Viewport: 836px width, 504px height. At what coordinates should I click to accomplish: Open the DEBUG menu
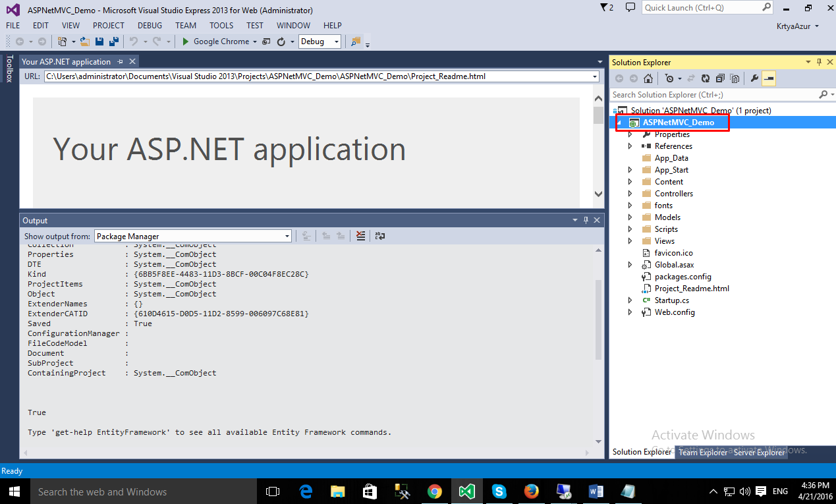150,26
